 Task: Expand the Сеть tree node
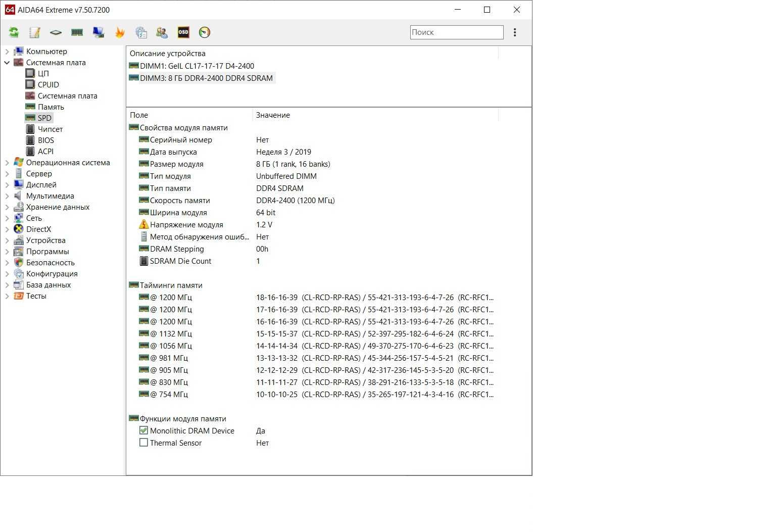(7, 218)
